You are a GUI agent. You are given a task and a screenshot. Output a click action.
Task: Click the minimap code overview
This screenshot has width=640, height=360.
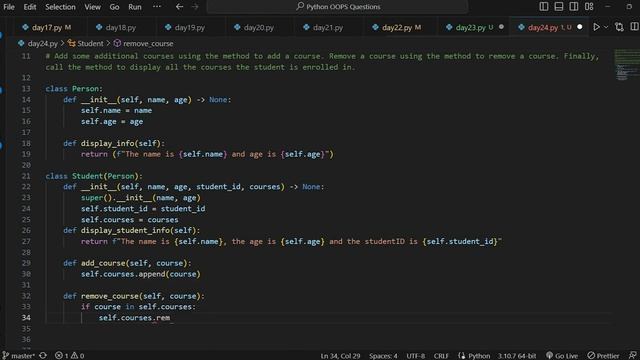[627, 65]
